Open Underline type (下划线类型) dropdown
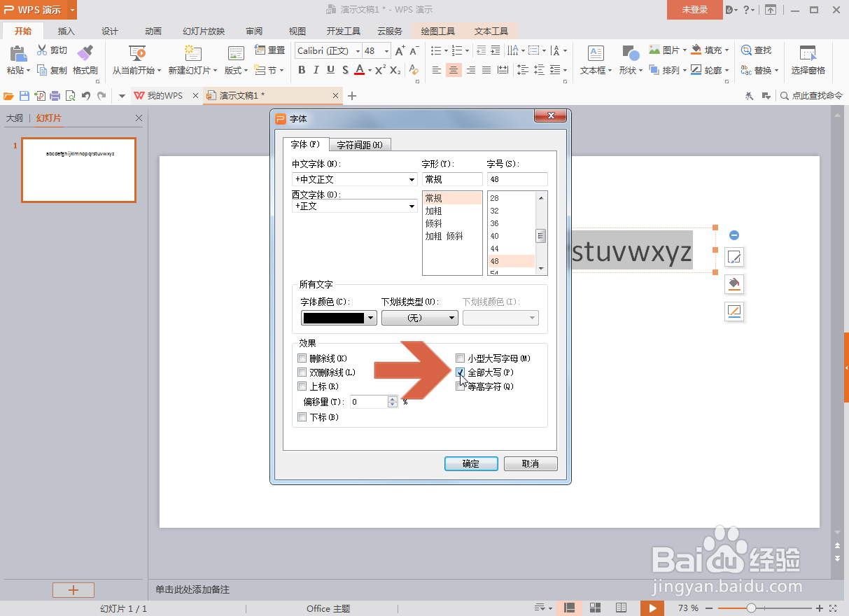The height and width of the screenshot is (616, 849). pos(452,318)
